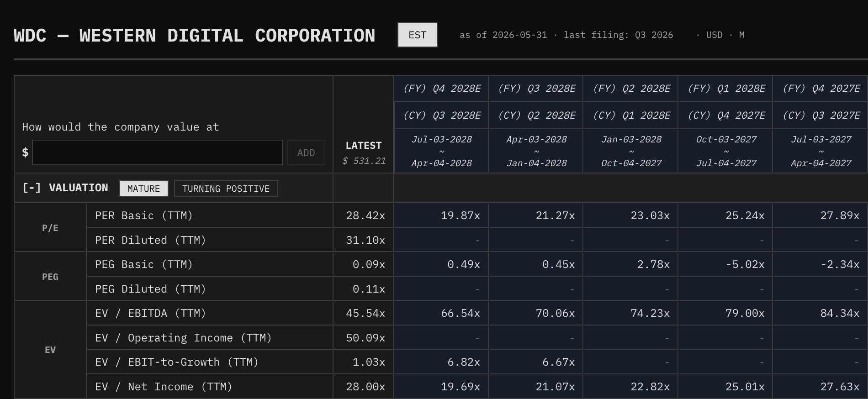Image resolution: width=868 pixels, height=399 pixels.
Task: Select the (FY) Q4 2027E column header
Action: [x=820, y=89]
